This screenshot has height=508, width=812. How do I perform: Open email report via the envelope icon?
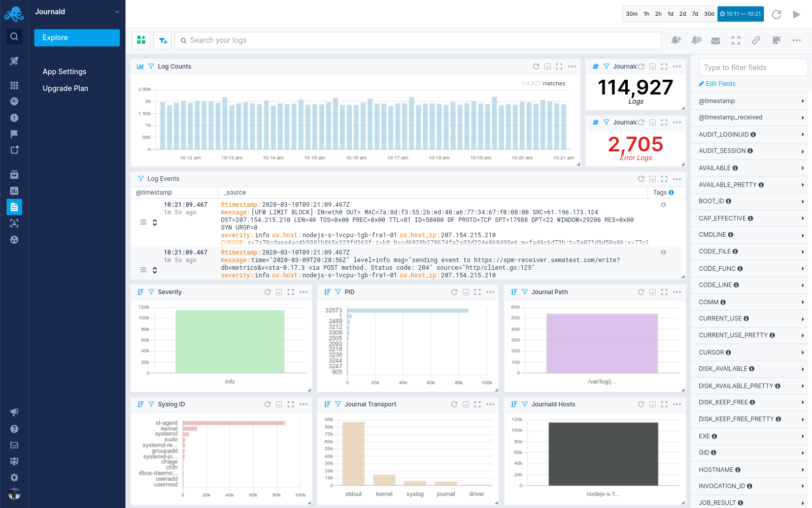pos(716,40)
